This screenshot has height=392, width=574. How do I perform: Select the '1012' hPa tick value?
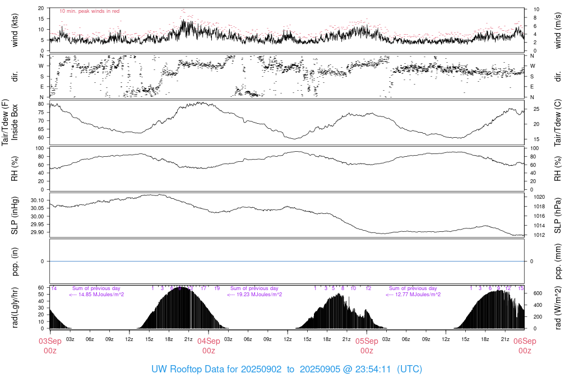[x=540, y=235]
